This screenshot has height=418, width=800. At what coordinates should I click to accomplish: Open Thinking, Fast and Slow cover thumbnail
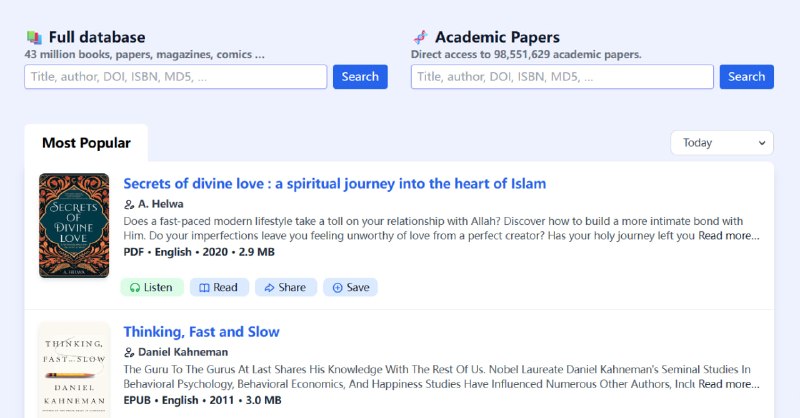click(74, 370)
